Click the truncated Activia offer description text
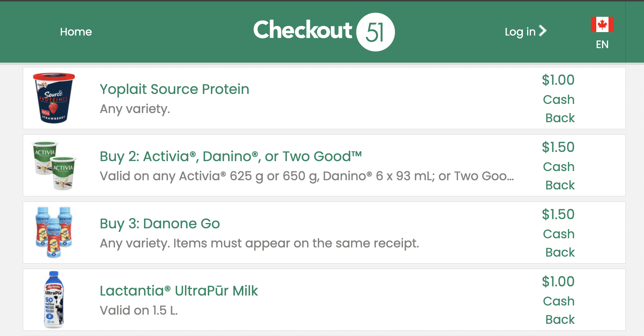Screen dimensions: 644x336 (x=307, y=176)
